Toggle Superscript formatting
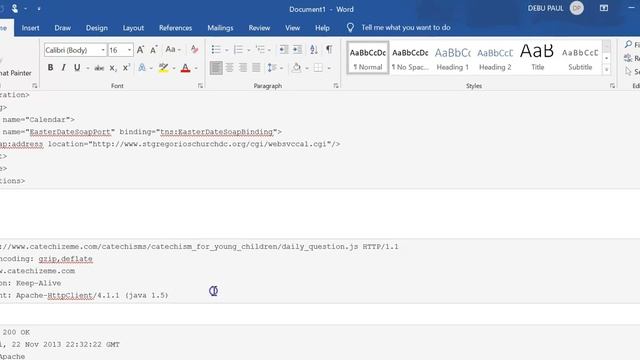This screenshot has height=360, width=640. [126, 68]
